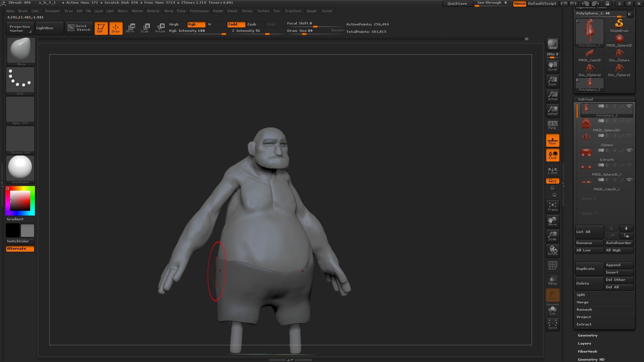Screen dimensions: 644x362
Task: Open the Brush menu
Action: 23,11
